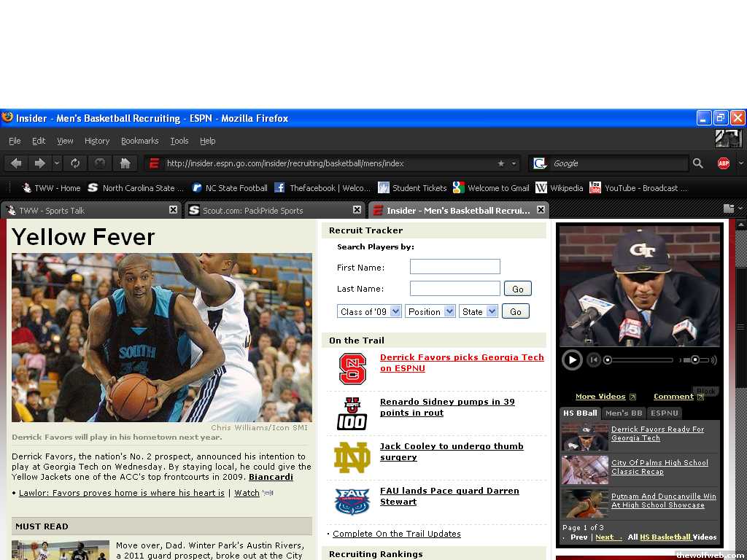Image resolution: width=747 pixels, height=560 pixels.
Task: Expand the State dropdown
Action: tap(478, 311)
